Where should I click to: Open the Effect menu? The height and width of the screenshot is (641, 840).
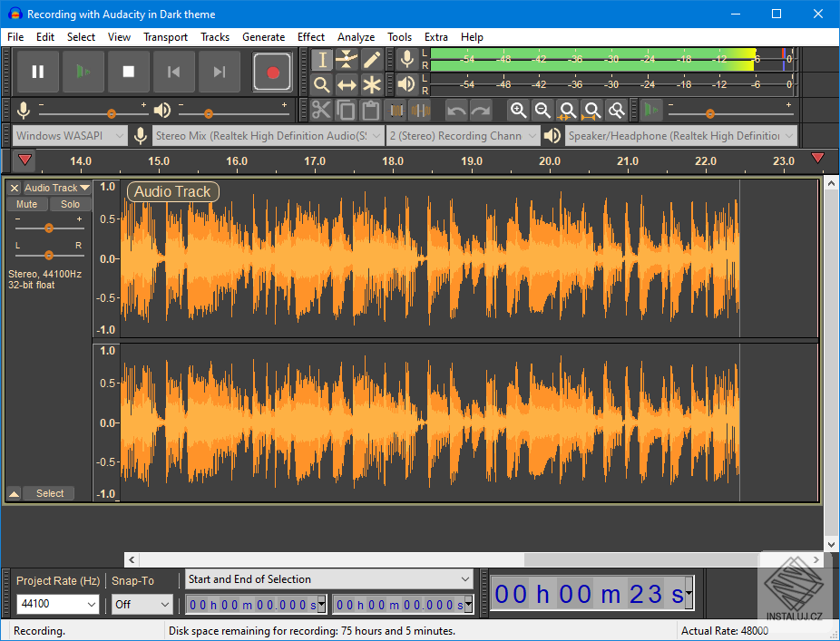coord(311,37)
